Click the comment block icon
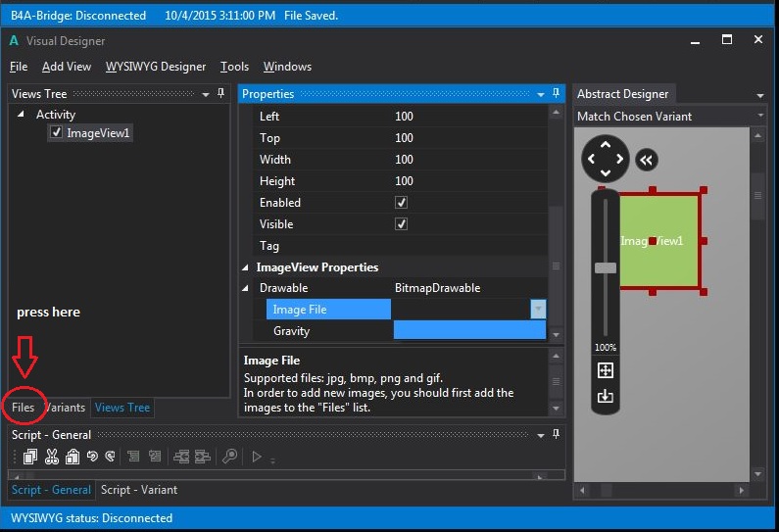 [133, 456]
